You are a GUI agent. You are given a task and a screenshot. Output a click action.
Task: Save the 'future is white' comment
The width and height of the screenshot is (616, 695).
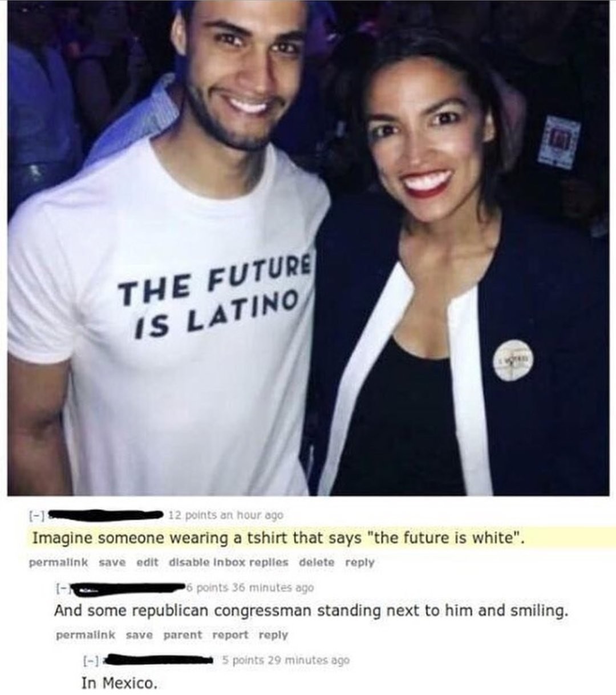(112, 562)
